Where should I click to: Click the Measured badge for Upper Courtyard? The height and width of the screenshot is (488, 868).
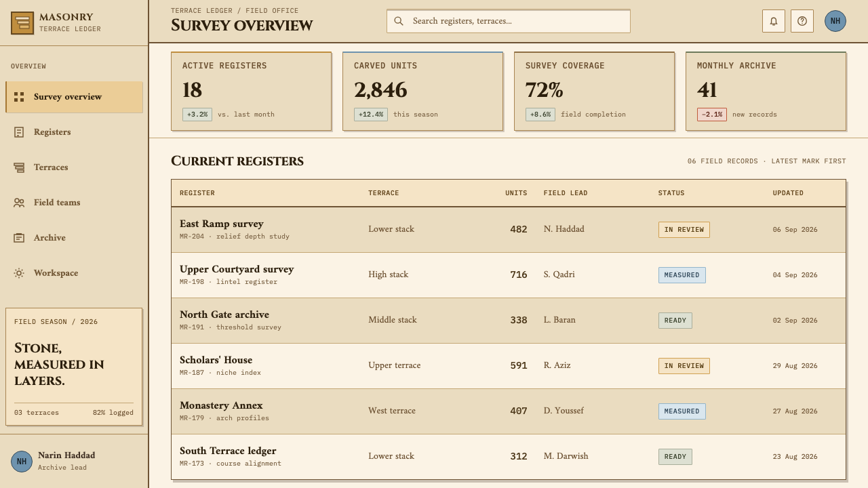click(x=682, y=275)
